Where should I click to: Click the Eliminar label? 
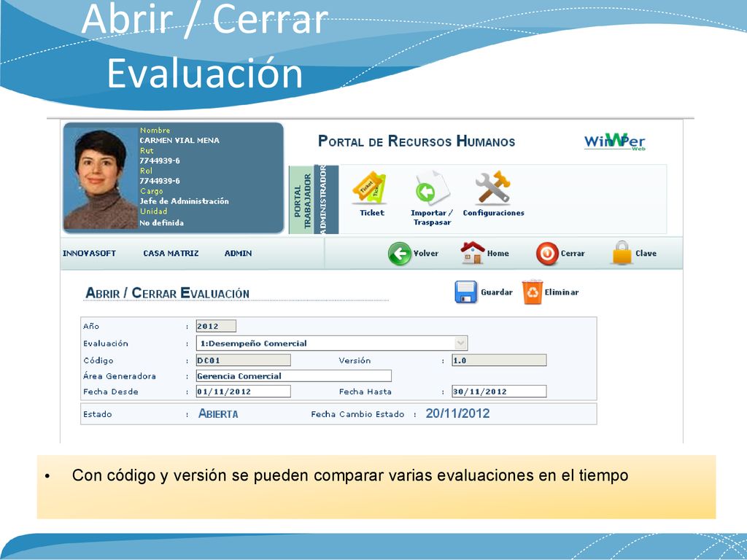click(x=562, y=292)
